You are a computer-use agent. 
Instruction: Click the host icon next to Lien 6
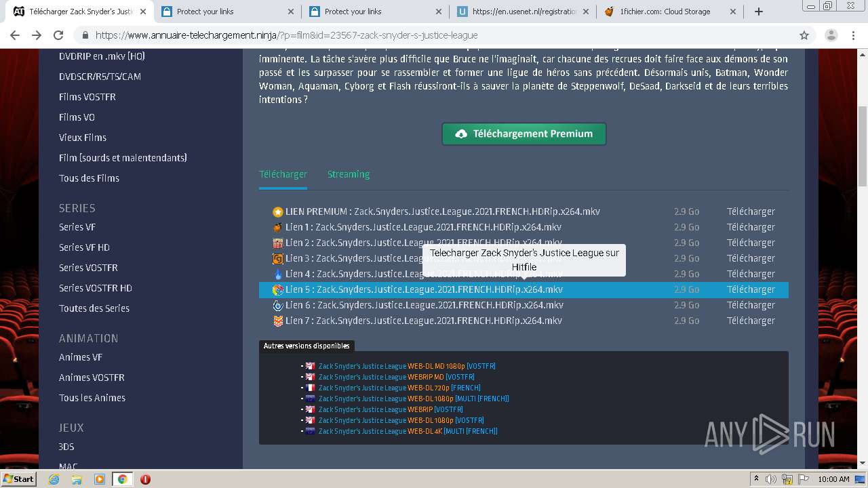tap(278, 306)
